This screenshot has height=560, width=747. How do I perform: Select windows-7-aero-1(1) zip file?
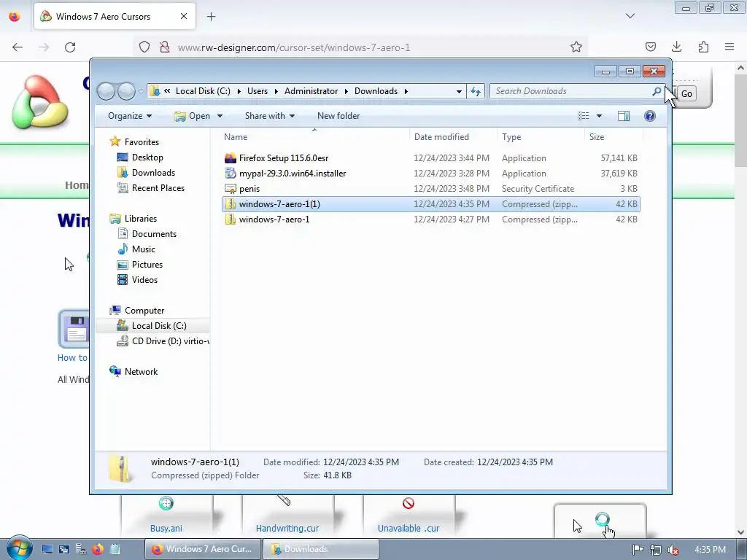pyautogui.click(x=430, y=204)
